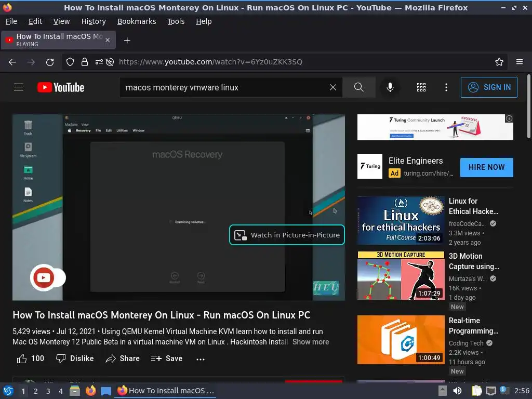
Task: Save video to a playlist
Action: [167, 358]
